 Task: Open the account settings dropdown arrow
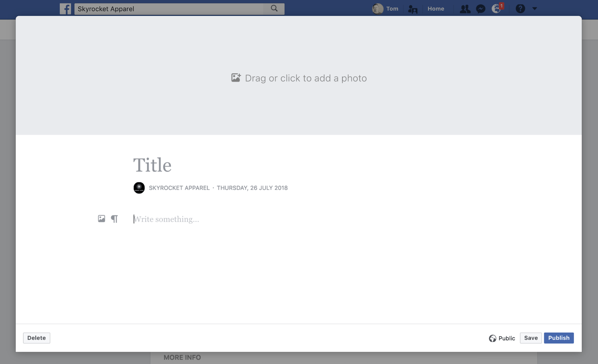point(535,9)
